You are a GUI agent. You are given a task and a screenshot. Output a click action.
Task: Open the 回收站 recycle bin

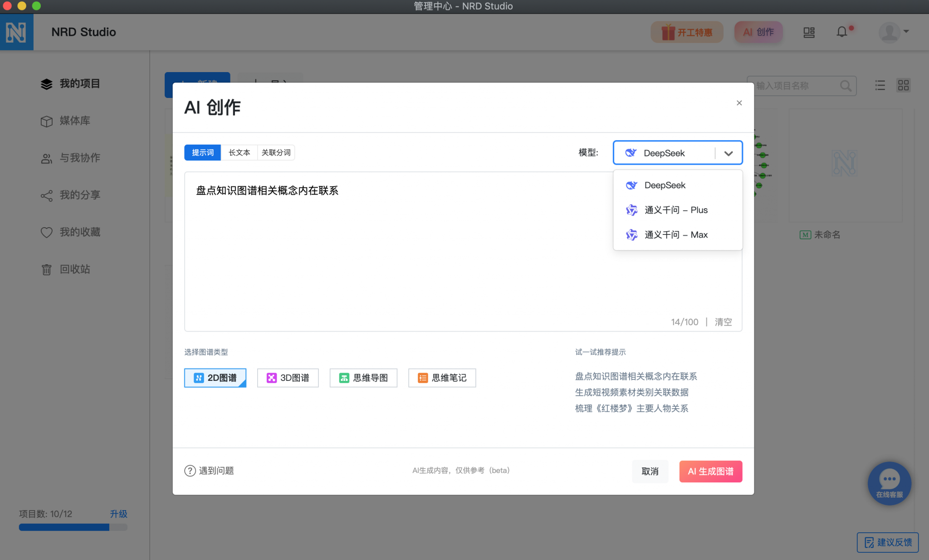click(x=75, y=269)
